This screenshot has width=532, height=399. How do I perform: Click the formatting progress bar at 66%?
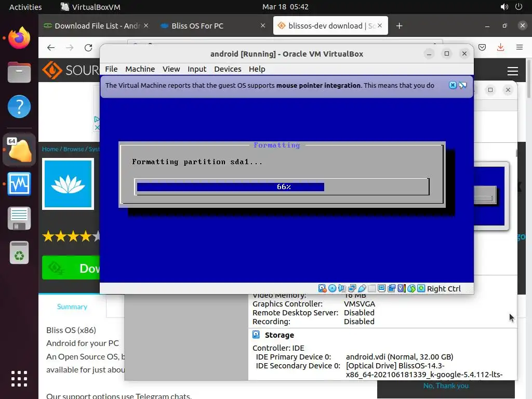[x=282, y=187]
